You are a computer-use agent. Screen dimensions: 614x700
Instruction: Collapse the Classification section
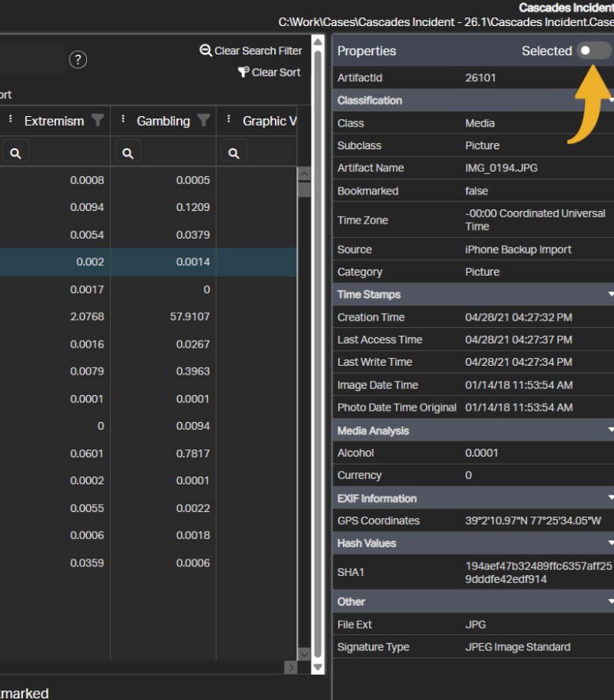[610, 101]
